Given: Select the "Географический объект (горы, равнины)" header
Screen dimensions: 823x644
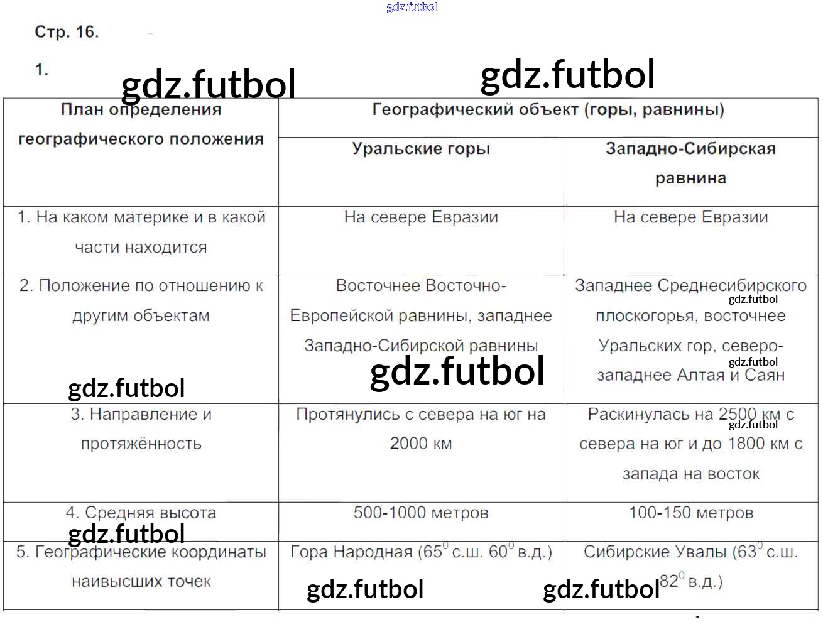Looking at the screenshot, I should (x=548, y=110).
